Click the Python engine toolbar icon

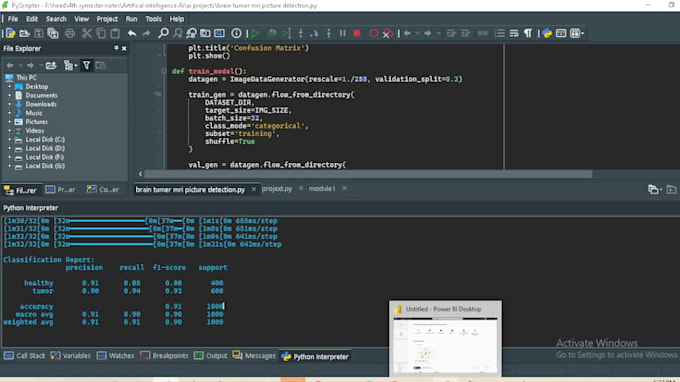click(547, 33)
